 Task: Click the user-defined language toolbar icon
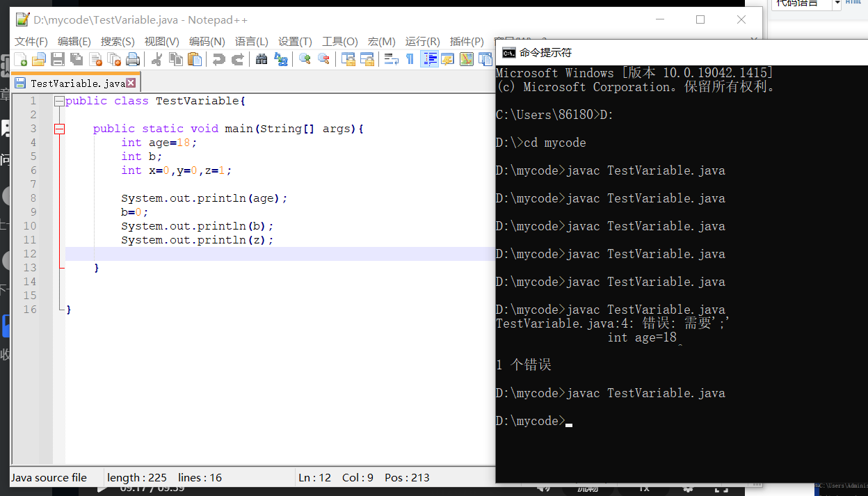pos(447,59)
